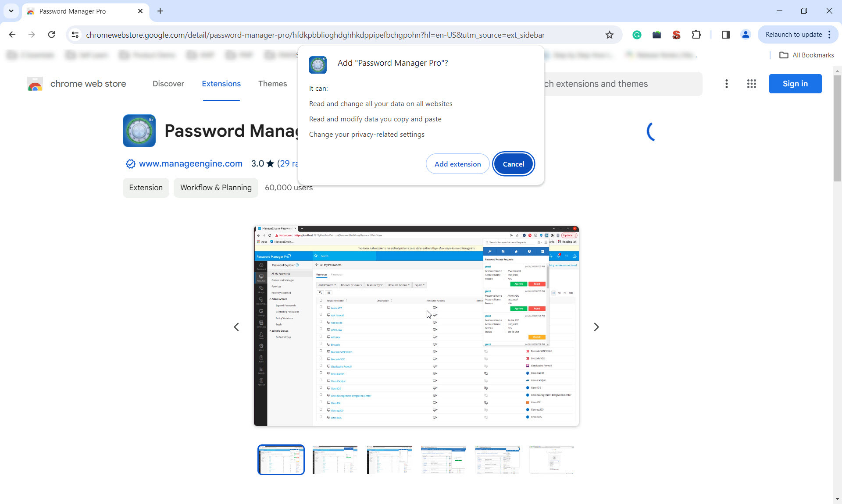Open Chrome menu next to Relaunch to update
Screen dimensions: 842x504
tap(829, 35)
